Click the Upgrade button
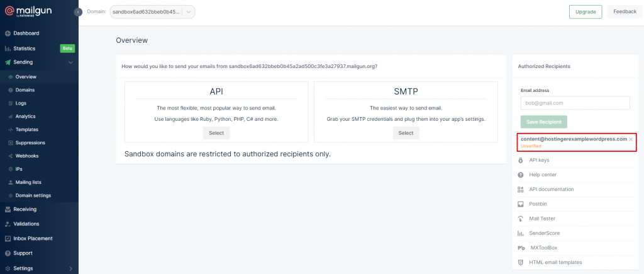 click(x=585, y=12)
